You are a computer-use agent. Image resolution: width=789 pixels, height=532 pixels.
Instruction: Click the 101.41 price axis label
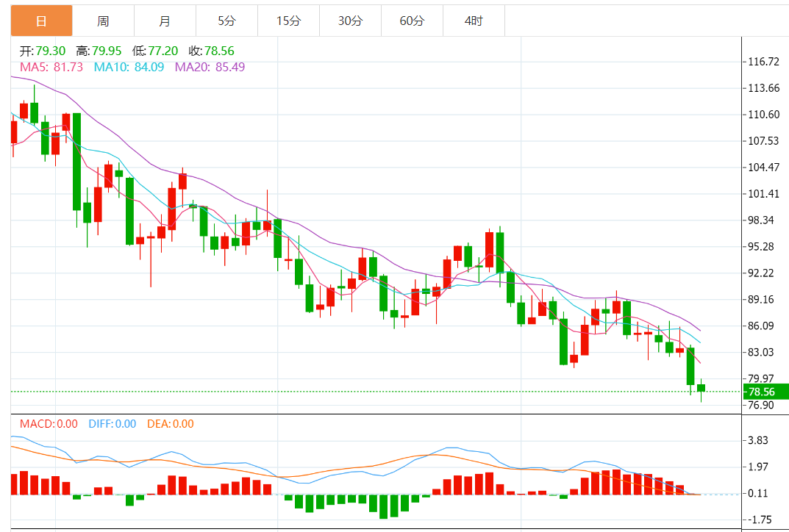pyautogui.click(x=764, y=193)
